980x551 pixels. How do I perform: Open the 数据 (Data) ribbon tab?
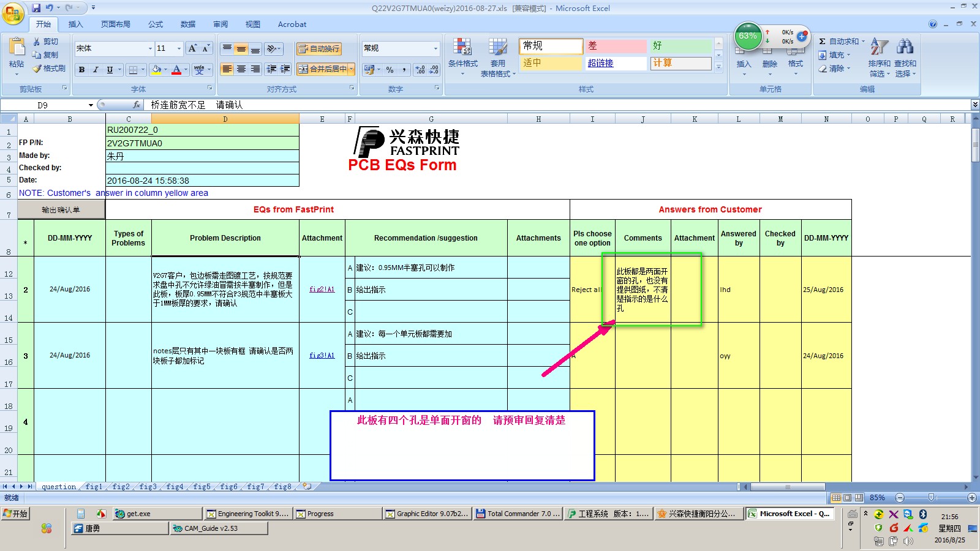[x=188, y=24]
